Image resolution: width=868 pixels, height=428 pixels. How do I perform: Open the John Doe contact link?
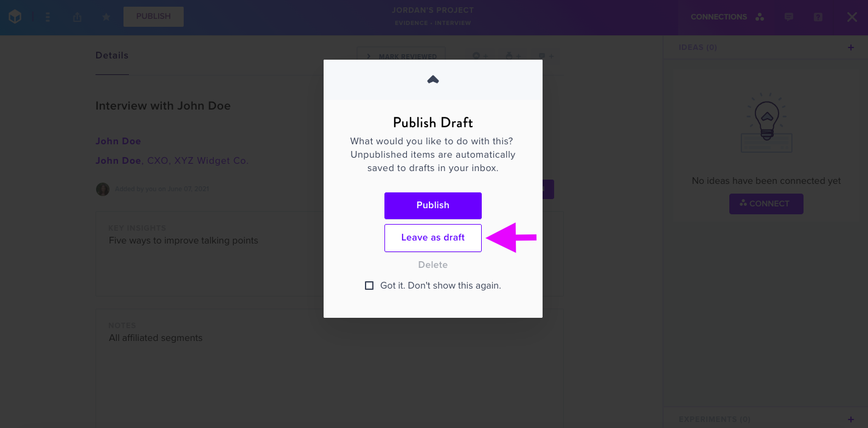point(118,141)
